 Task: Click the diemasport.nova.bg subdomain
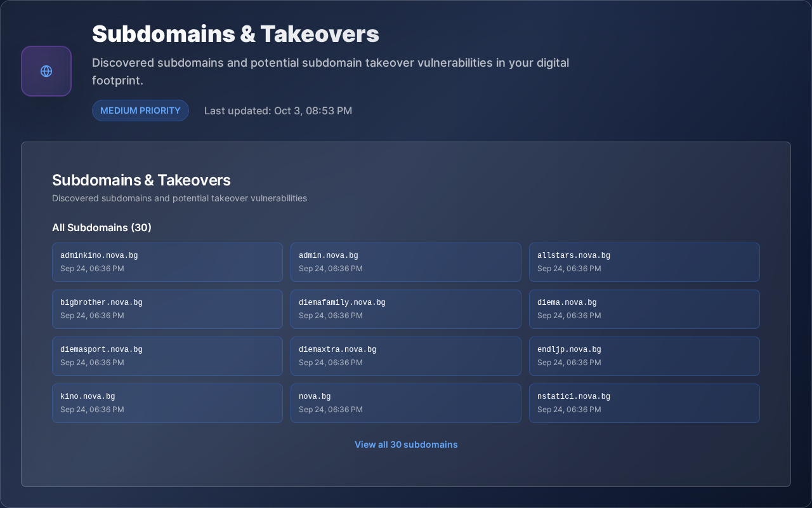167,356
